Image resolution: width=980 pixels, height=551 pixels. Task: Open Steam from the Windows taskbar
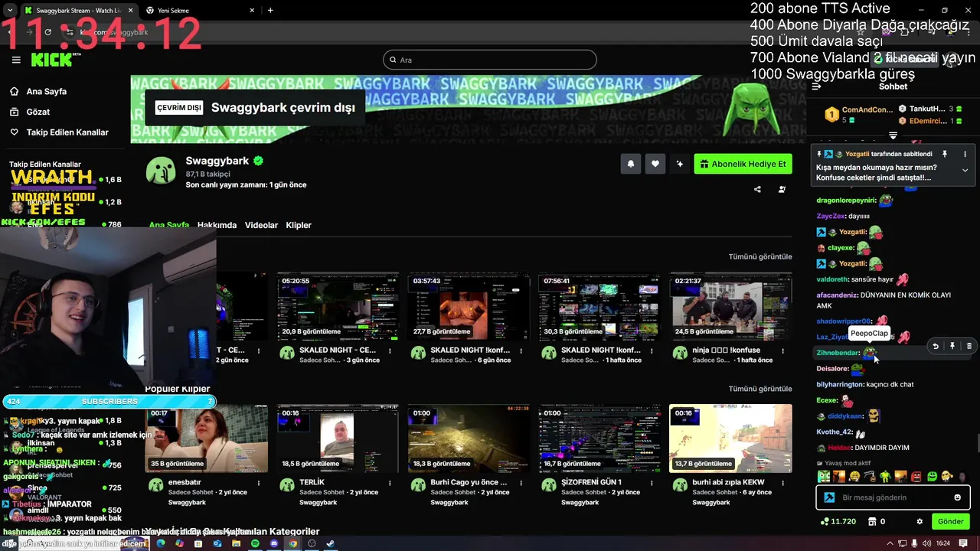pyautogui.click(x=331, y=543)
